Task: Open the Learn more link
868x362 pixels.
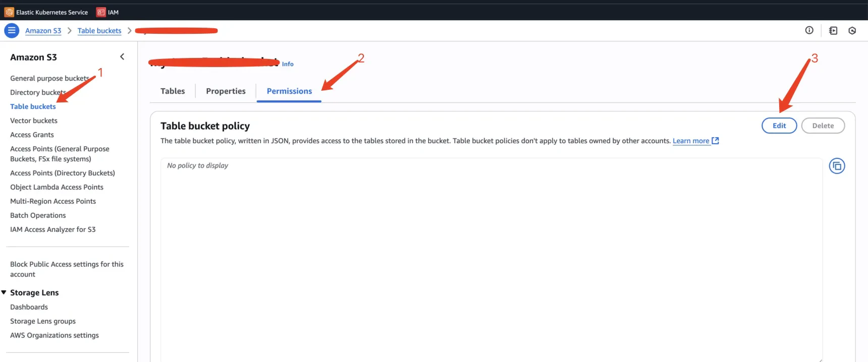Action: click(691, 141)
